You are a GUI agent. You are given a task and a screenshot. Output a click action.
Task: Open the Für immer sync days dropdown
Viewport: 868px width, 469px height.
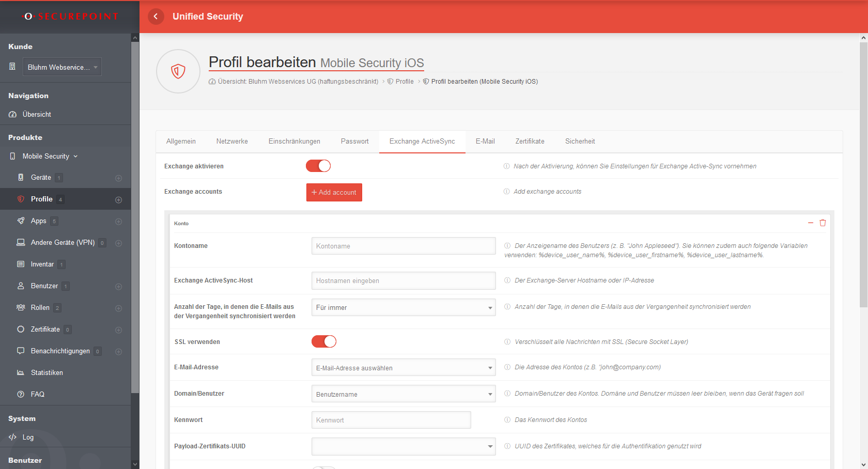(x=403, y=307)
